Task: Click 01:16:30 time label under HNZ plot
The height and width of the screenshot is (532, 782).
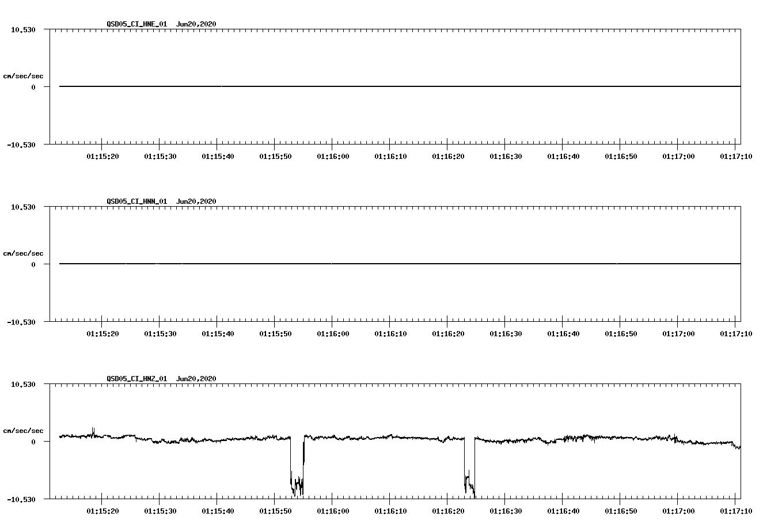Action: click(x=506, y=511)
